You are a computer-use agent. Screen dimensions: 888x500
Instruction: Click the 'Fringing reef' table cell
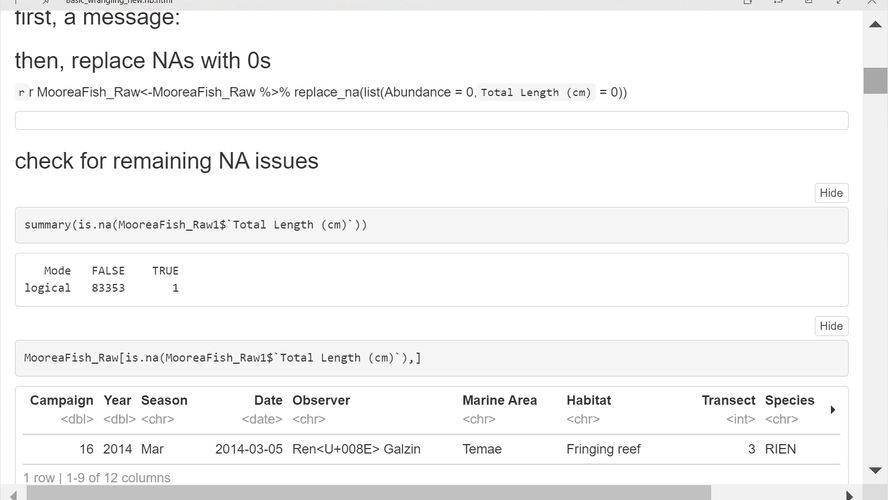[x=603, y=449]
